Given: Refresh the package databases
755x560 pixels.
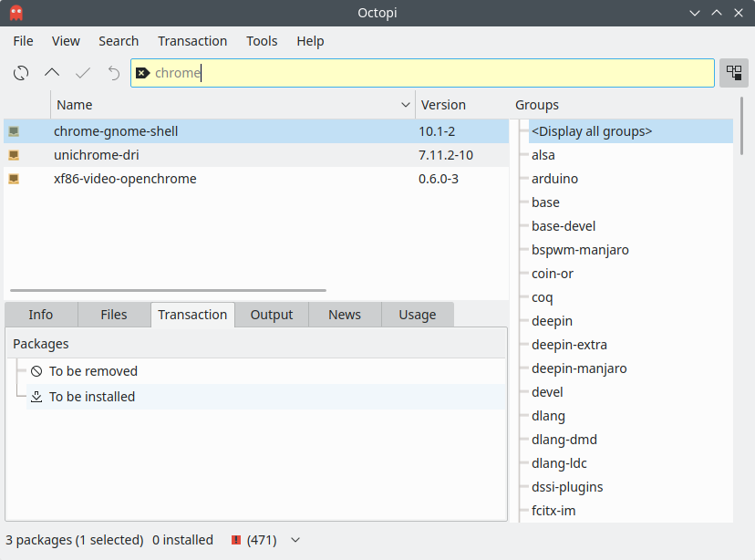Looking at the screenshot, I should [20, 73].
